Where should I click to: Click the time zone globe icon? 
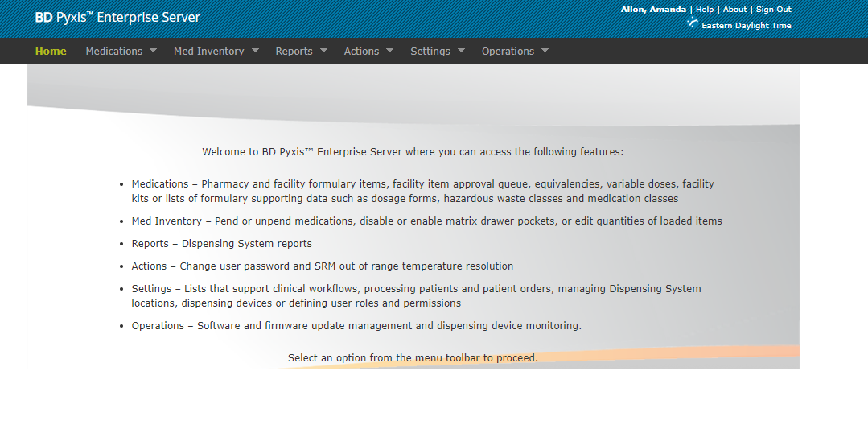[693, 23]
